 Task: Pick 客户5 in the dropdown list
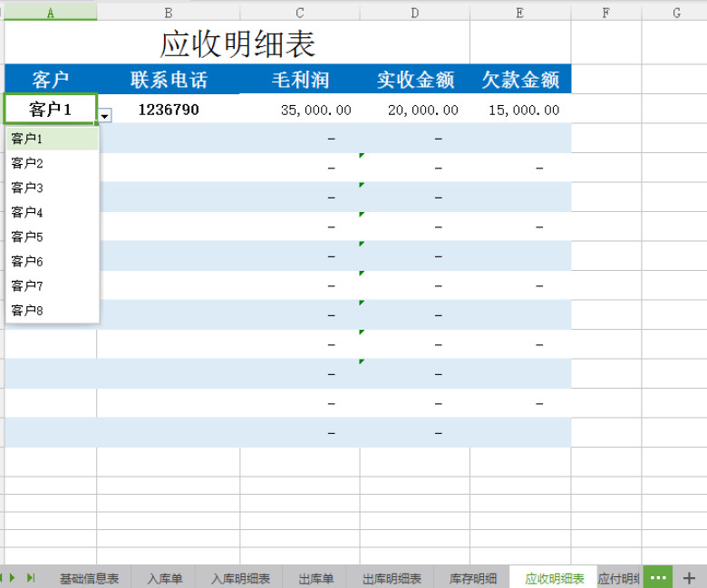pyautogui.click(x=53, y=236)
